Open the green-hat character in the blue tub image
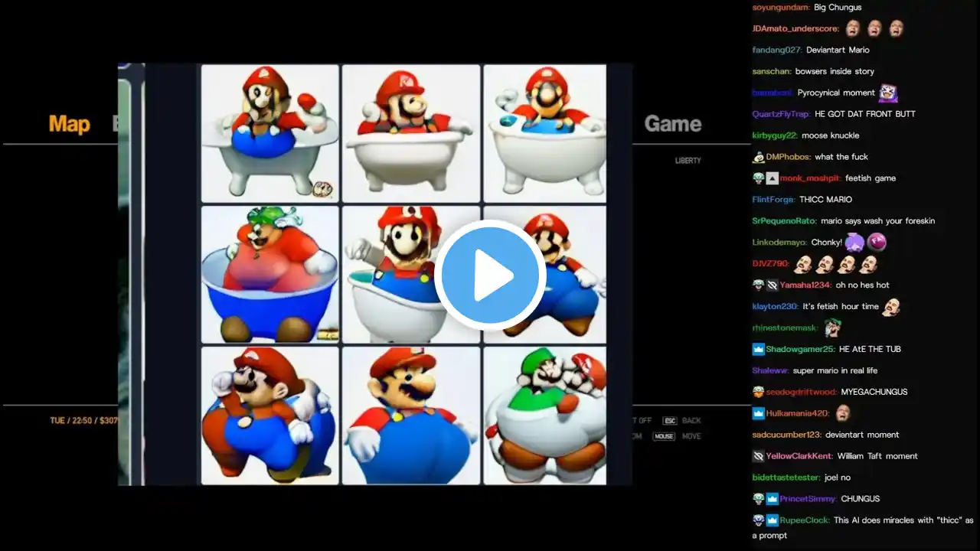The height and width of the screenshot is (551, 980). [269, 274]
